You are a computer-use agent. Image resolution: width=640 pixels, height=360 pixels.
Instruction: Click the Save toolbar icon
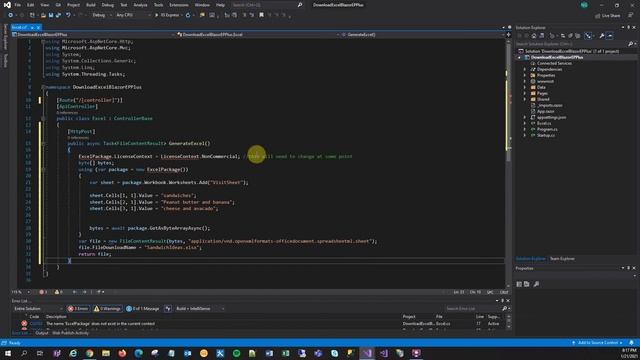coord(51,15)
